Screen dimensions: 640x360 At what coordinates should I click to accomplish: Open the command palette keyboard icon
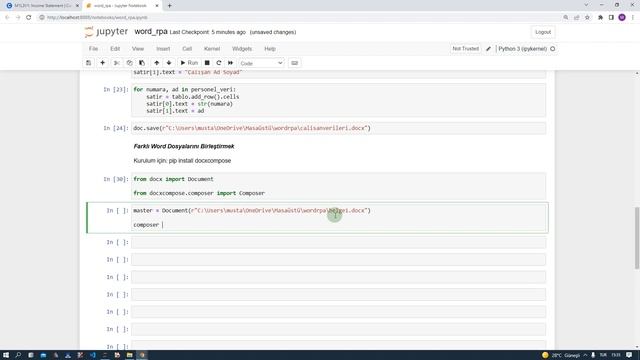pyautogui.click(x=294, y=63)
